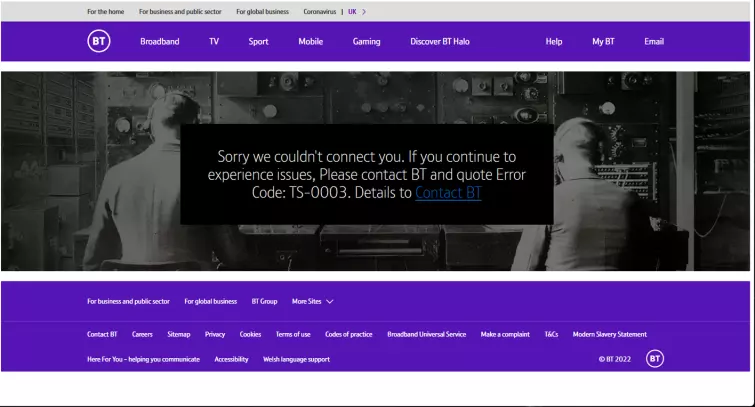Click the BT logo in header
This screenshot has width=755, height=407.
tap(99, 41)
